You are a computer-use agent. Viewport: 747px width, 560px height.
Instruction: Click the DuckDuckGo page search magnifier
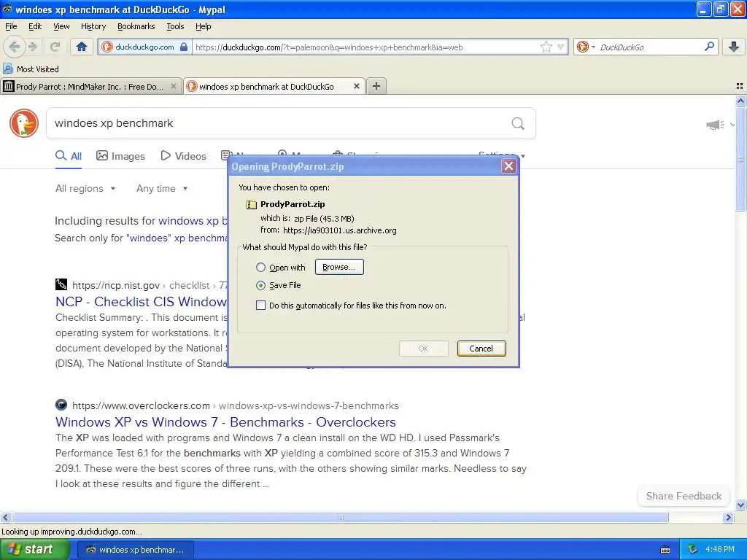(x=518, y=124)
